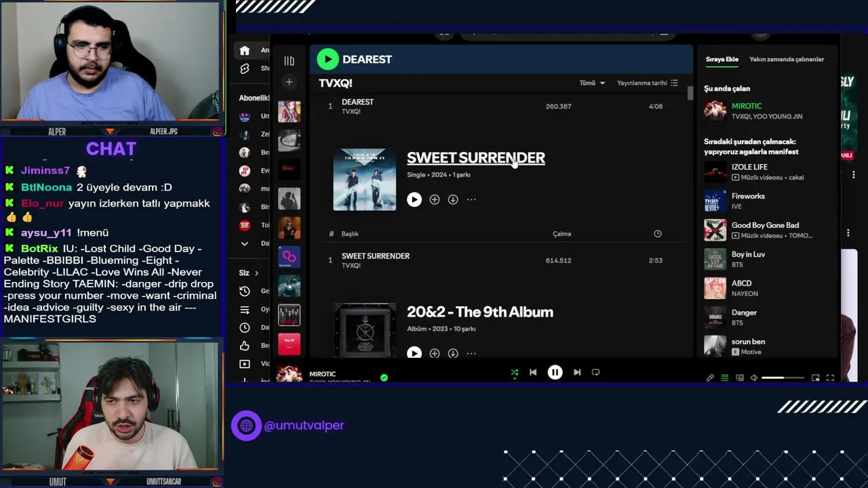Open the yapıyoruz agalarla manifest playlist link
The width and height of the screenshot is (868, 488).
751,152
